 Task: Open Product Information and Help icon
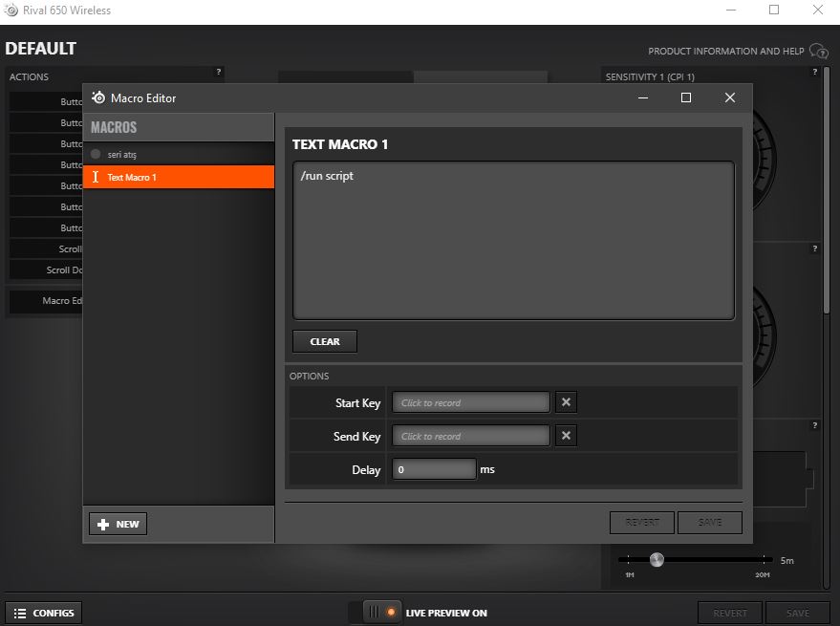[x=818, y=51]
